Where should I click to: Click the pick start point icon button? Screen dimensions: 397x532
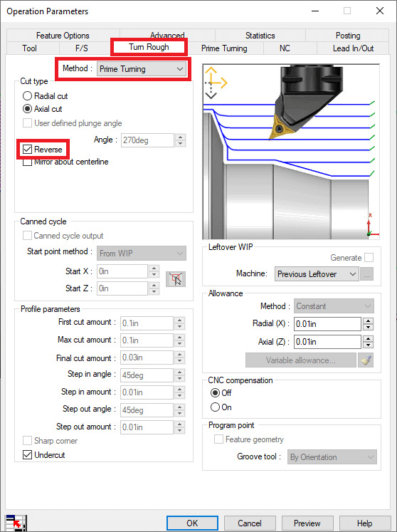176,279
